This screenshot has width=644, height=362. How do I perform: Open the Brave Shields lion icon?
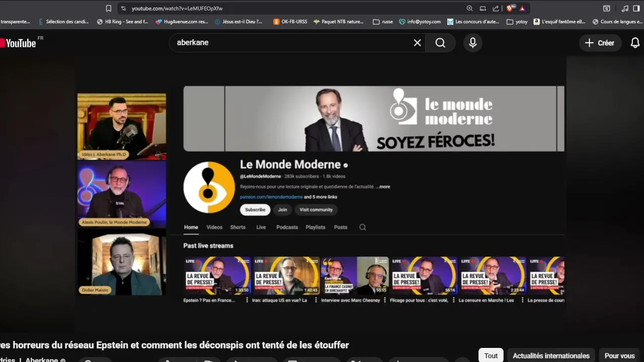(x=511, y=8)
